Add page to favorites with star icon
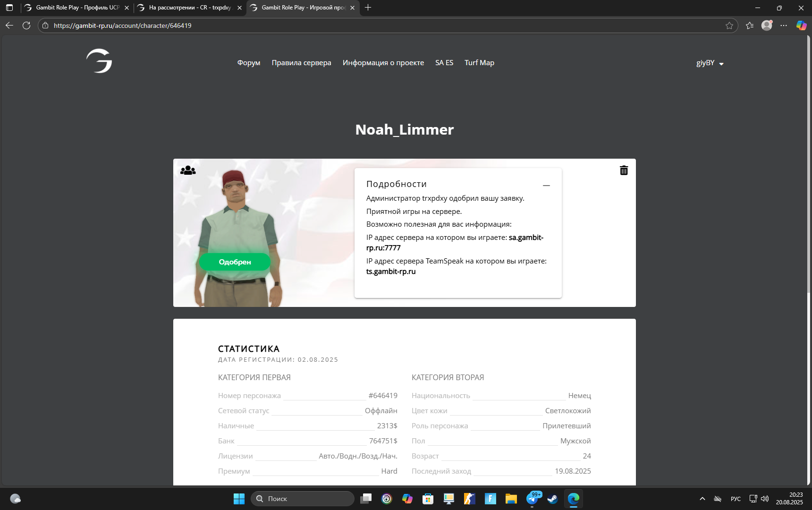 coord(729,25)
